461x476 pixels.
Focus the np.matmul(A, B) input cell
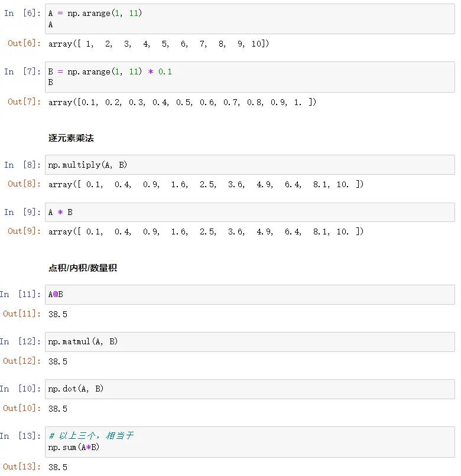pos(248,342)
